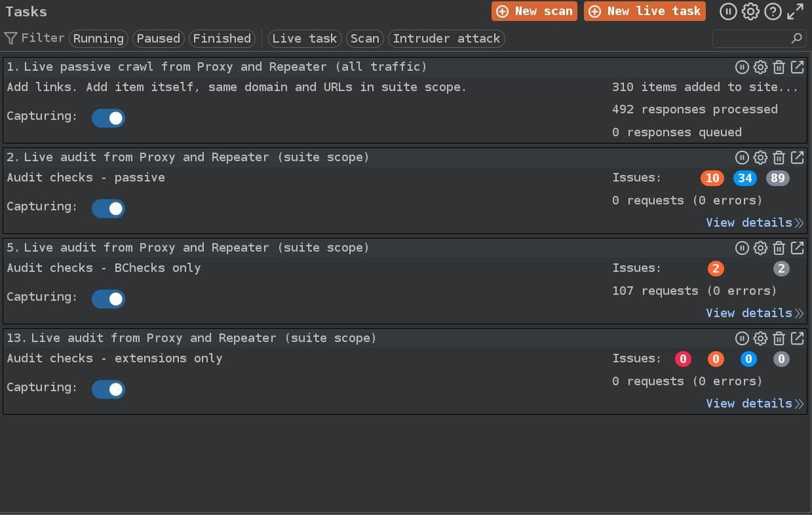Pause task 1 Live passive crawl
Screen dimensions: 812x515
click(x=742, y=67)
